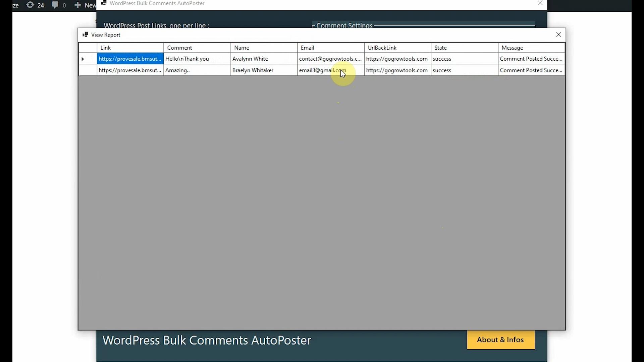Viewport: 644px width, 362px height.
Task: Open the About & Infos panel
Action: click(500, 340)
